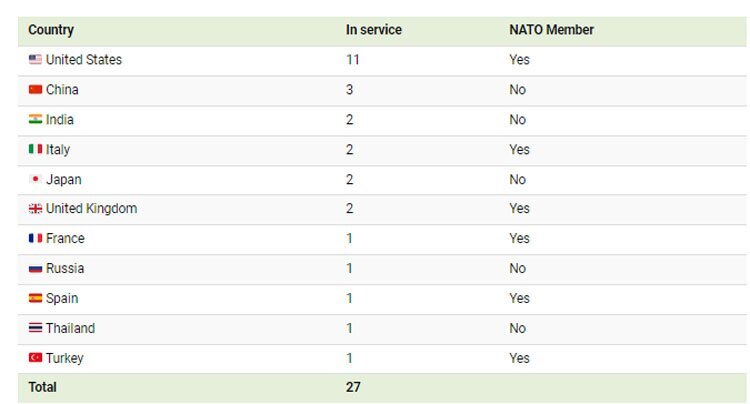The width and height of the screenshot is (750, 404).
Task: Click the China flag icon
Action: (x=35, y=90)
